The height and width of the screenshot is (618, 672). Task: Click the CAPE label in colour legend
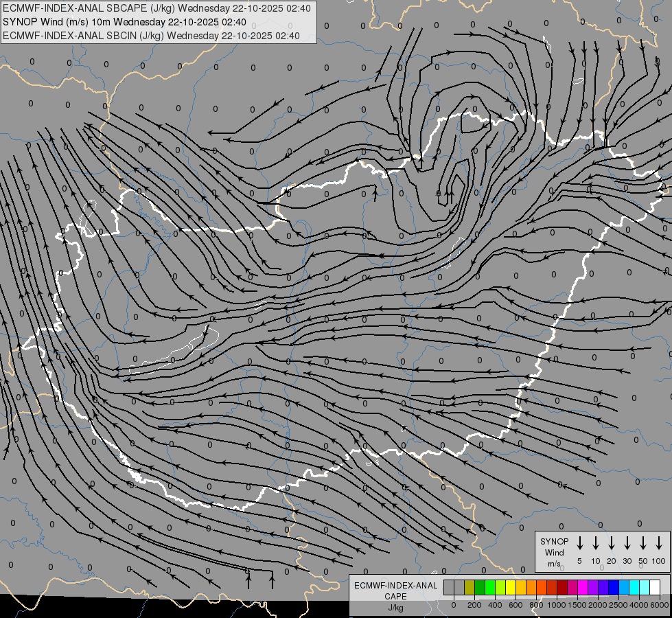[395, 596]
